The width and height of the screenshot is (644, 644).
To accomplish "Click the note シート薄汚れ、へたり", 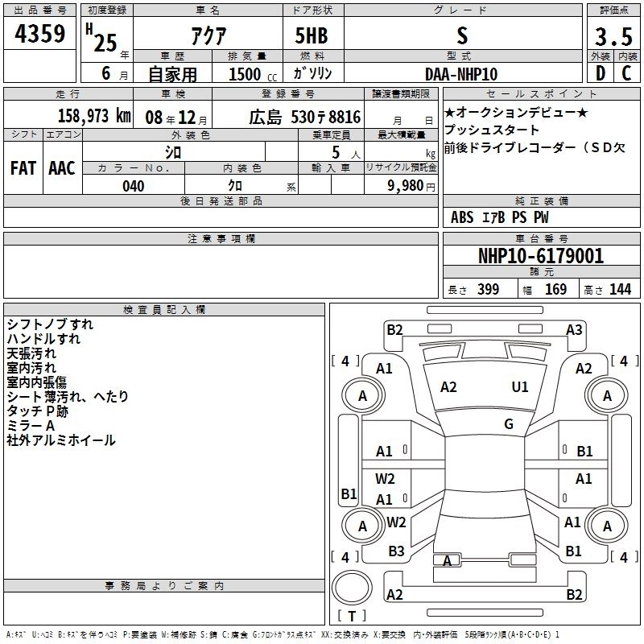I will coord(68,396).
